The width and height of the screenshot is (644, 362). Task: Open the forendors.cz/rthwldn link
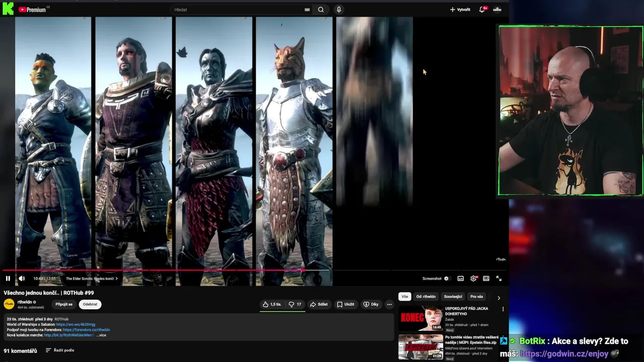coord(87,330)
